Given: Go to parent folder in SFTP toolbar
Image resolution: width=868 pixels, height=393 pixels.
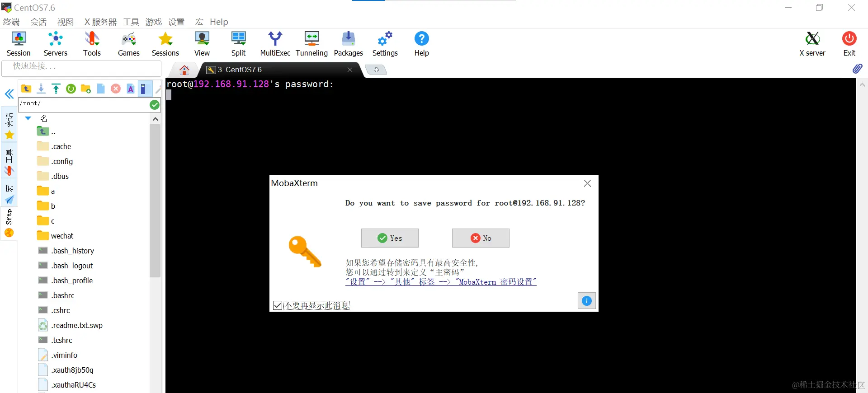Looking at the screenshot, I should (x=26, y=89).
